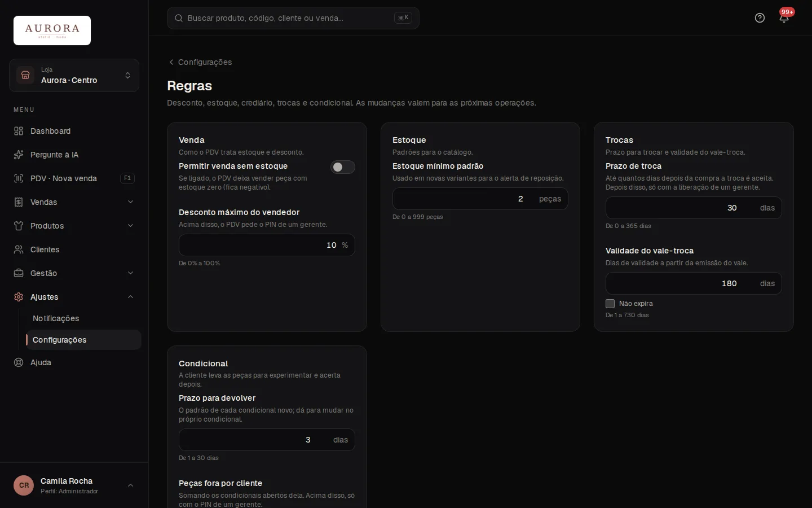The height and width of the screenshot is (508, 812).
Task: Click the Gestão briefcase icon
Action: [x=19, y=273]
